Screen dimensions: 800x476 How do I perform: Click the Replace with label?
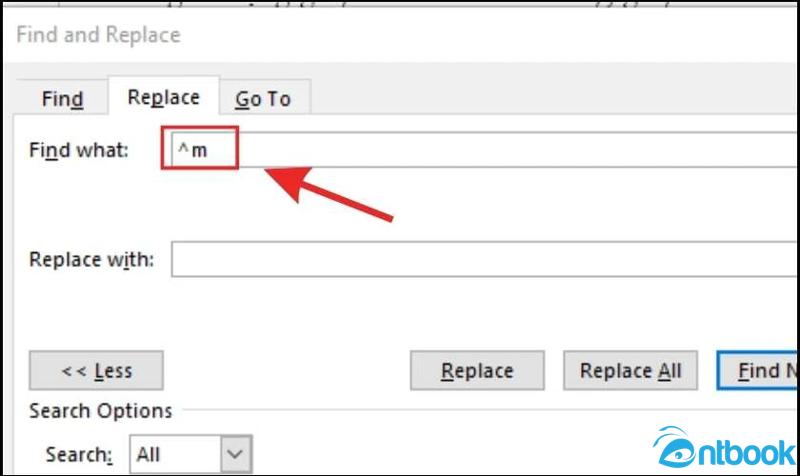[91, 259]
